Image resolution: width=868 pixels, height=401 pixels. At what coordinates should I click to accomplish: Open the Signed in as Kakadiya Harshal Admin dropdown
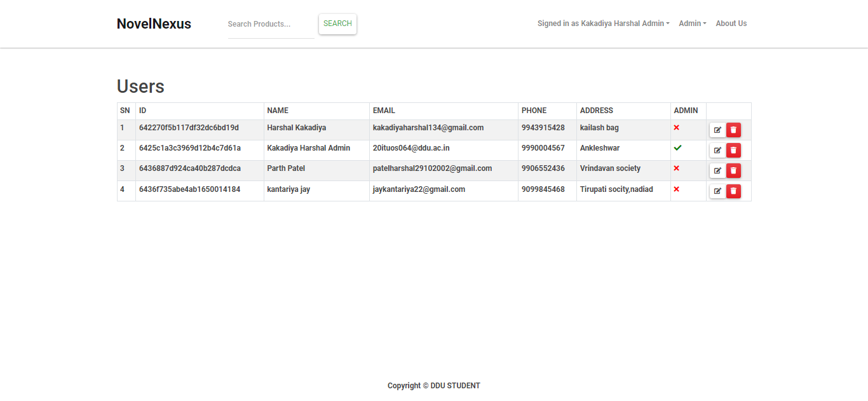pyautogui.click(x=602, y=24)
